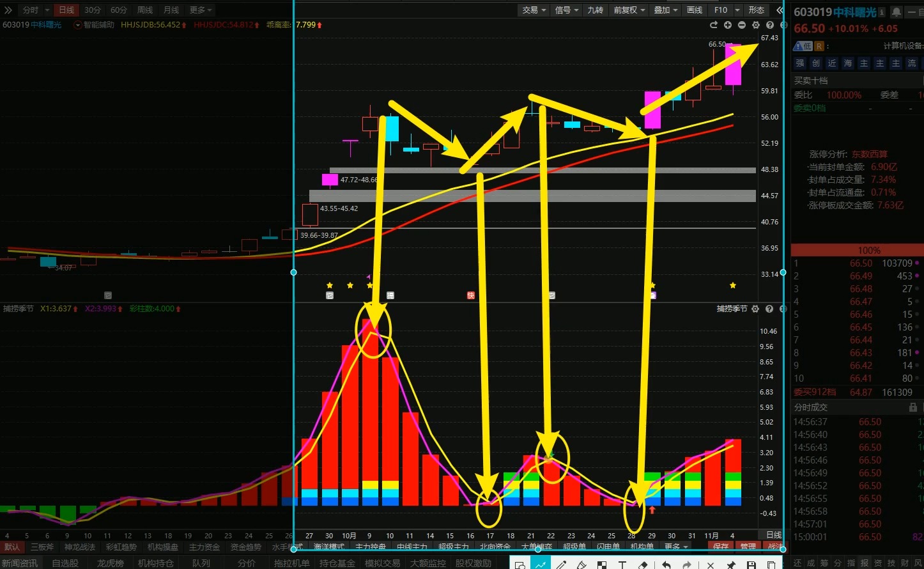The height and width of the screenshot is (569, 924).
Task: Open the 前复权 dropdown
Action: pyautogui.click(x=629, y=10)
